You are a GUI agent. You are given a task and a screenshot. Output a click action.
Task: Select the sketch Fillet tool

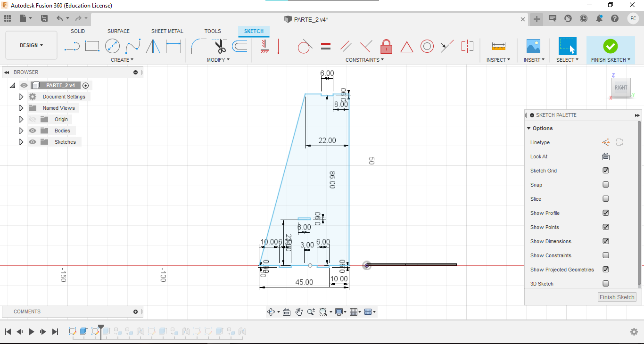(198, 46)
